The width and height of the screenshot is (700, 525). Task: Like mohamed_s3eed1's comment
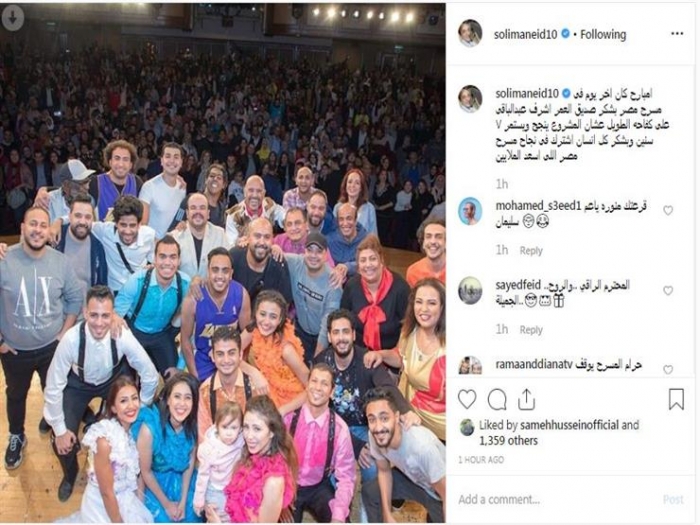[x=668, y=210]
